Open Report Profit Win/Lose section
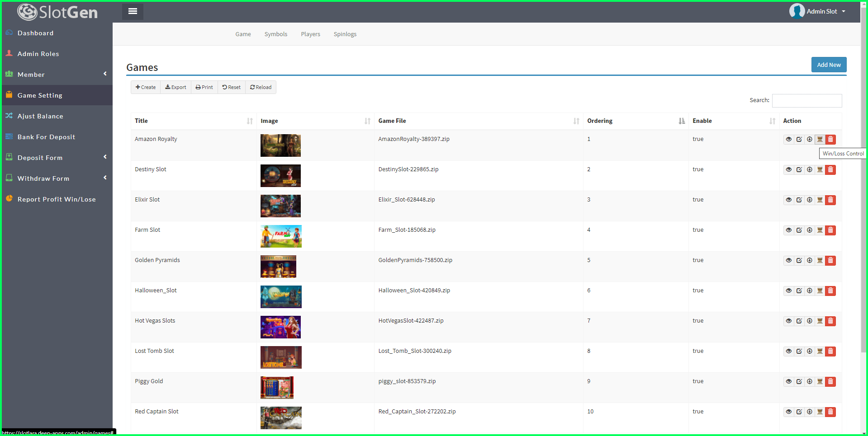The width and height of the screenshot is (868, 436). [57, 199]
